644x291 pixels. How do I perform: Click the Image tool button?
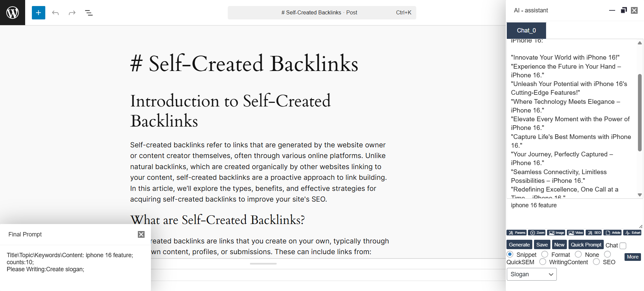pyautogui.click(x=556, y=233)
